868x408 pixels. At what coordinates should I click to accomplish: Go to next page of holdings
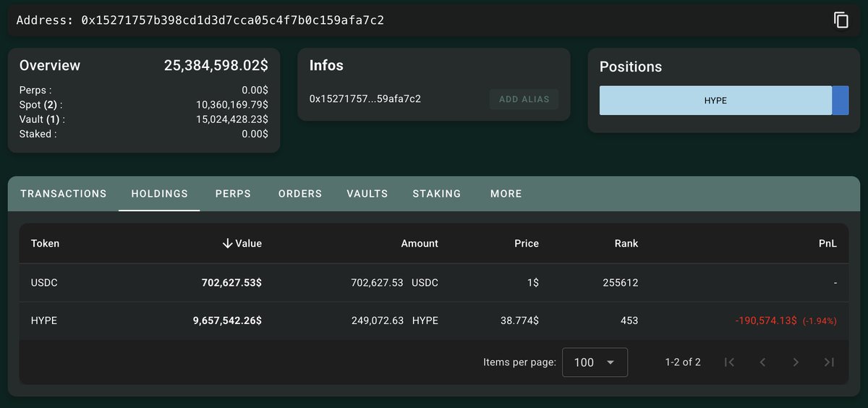point(796,362)
